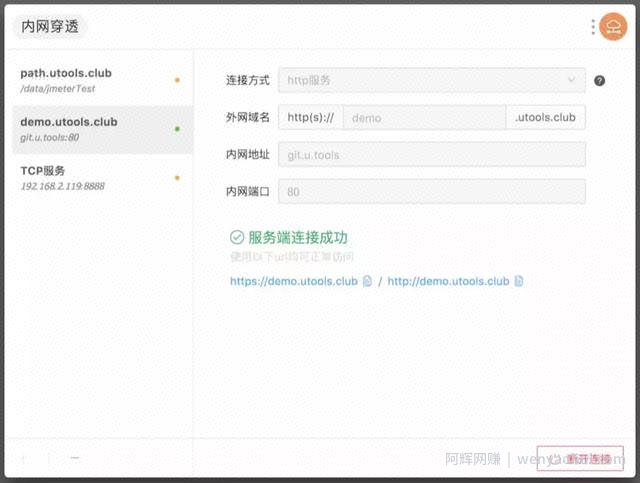Open the http://demo.utools.club link
This screenshot has height=483, width=640.
click(448, 281)
